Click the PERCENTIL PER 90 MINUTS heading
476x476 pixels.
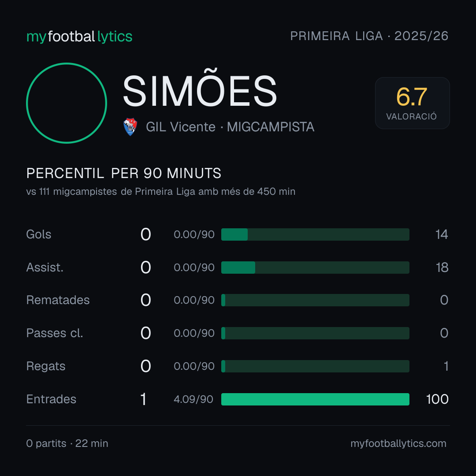click(124, 173)
